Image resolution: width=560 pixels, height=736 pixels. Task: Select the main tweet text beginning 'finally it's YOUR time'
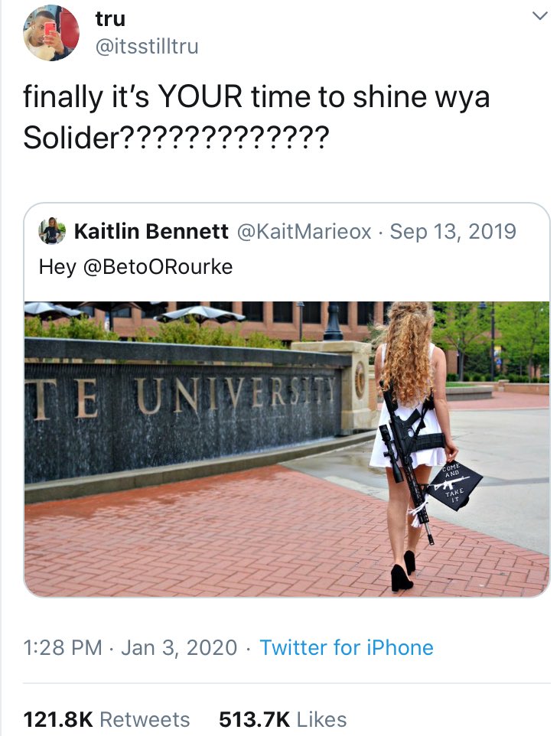pyautogui.click(x=256, y=117)
